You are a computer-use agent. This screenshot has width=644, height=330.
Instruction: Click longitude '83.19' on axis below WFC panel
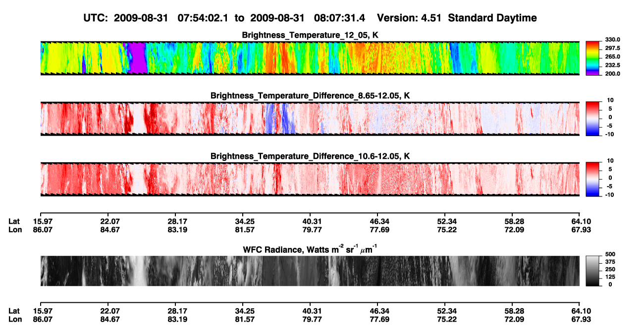pos(178,319)
